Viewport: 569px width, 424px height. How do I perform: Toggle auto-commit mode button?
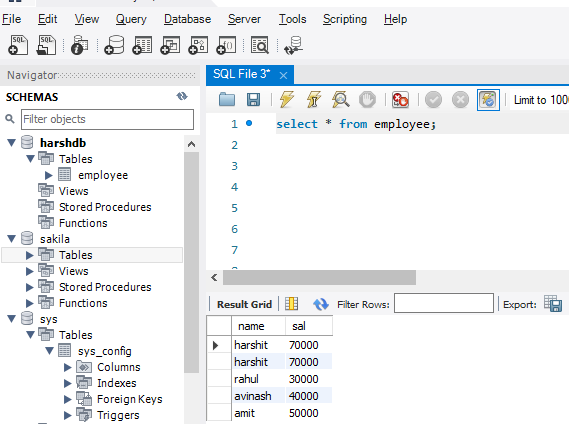tap(488, 99)
